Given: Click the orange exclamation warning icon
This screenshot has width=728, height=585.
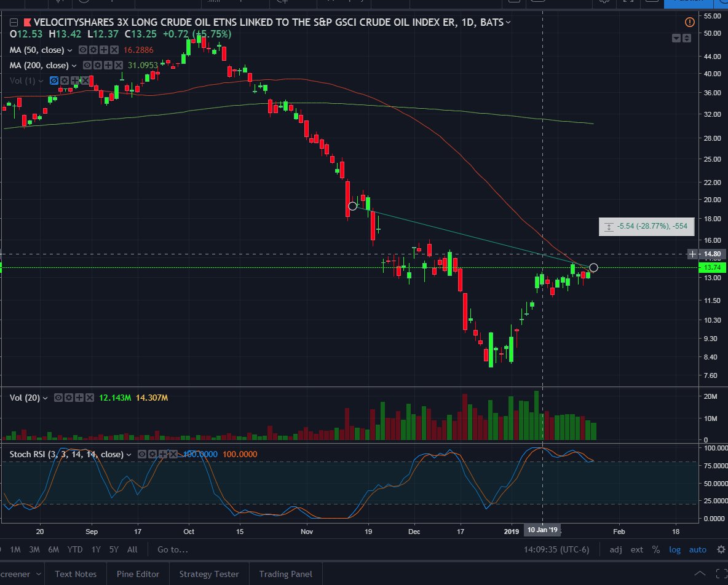Looking at the screenshot, I should point(689,22).
